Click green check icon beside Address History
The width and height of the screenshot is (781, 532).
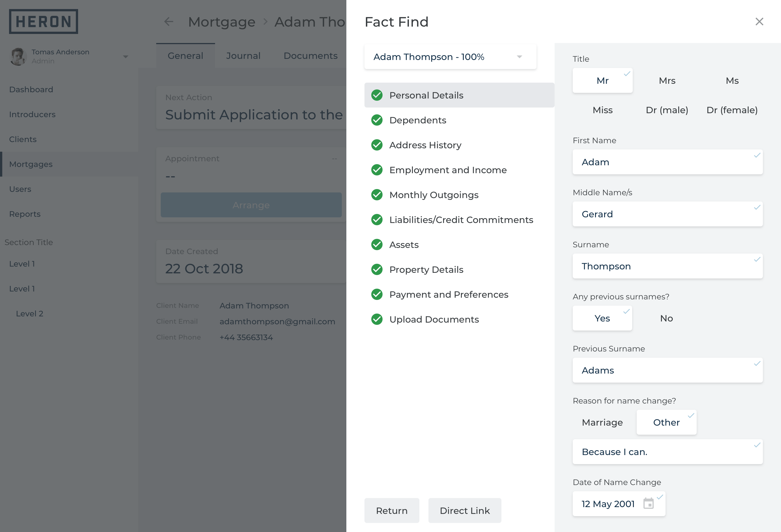(x=377, y=145)
